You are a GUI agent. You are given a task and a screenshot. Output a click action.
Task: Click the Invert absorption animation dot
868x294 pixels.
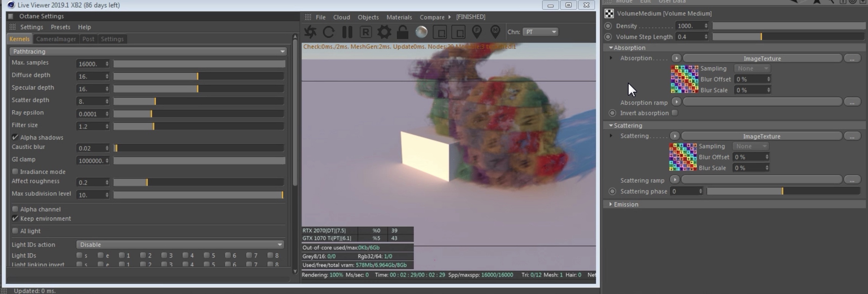tap(612, 113)
